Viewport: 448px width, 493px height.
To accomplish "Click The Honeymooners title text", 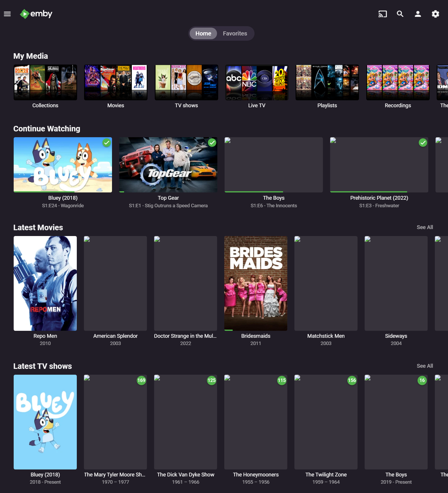I will tap(256, 475).
